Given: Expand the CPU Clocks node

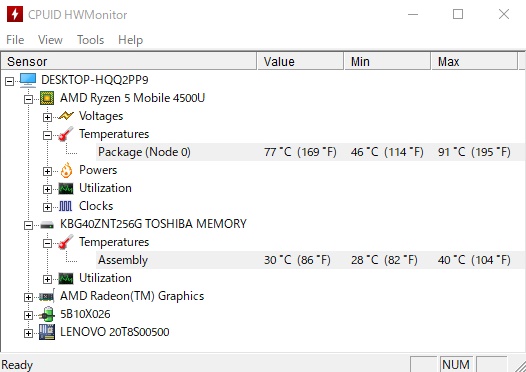Looking at the screenshot, I should click(x=47, y=207).
